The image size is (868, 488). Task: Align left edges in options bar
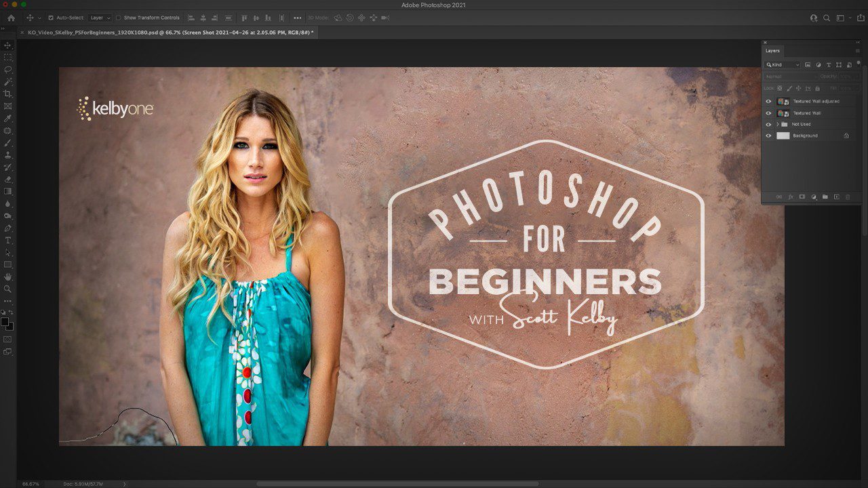(x=191, y=18)
